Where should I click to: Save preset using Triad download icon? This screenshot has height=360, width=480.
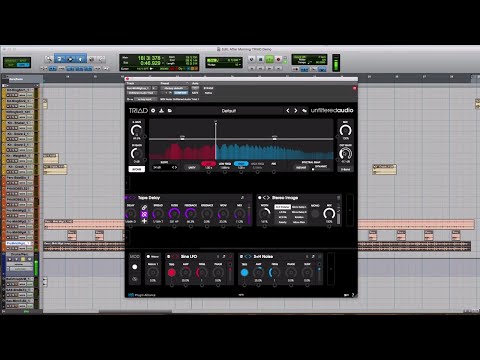click(161, 110)
